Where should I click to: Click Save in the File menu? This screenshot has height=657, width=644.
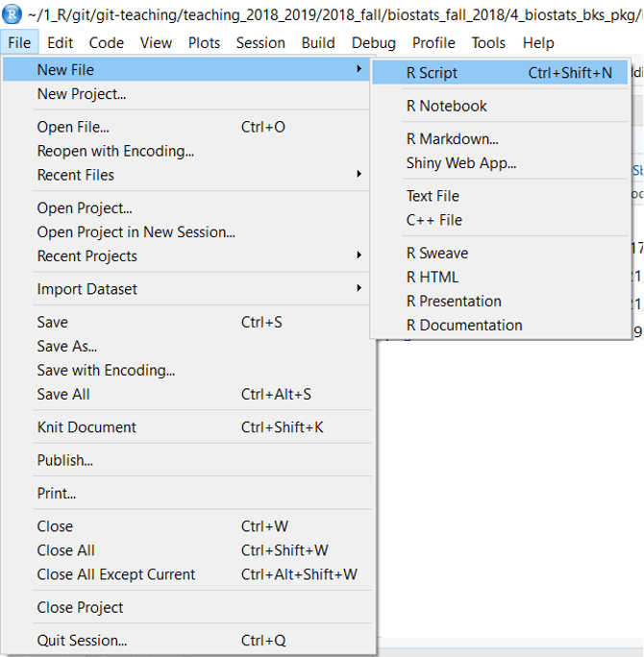[x=186, y=322]
